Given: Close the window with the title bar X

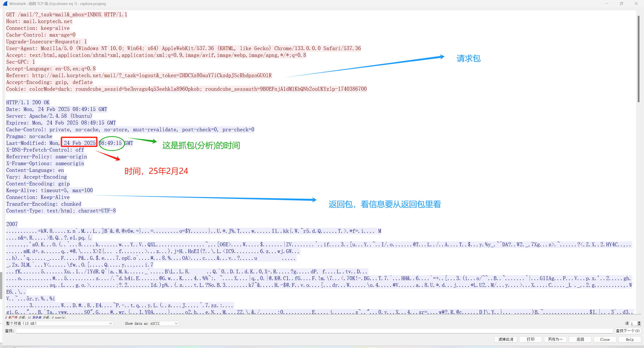Looking at the screenshot, I should (636, 4).
